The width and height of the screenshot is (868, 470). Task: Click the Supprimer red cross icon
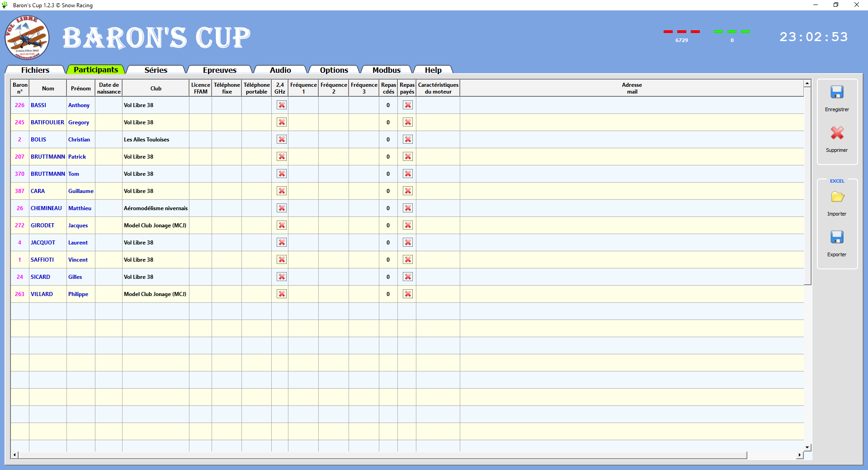(x=837, y=133)
